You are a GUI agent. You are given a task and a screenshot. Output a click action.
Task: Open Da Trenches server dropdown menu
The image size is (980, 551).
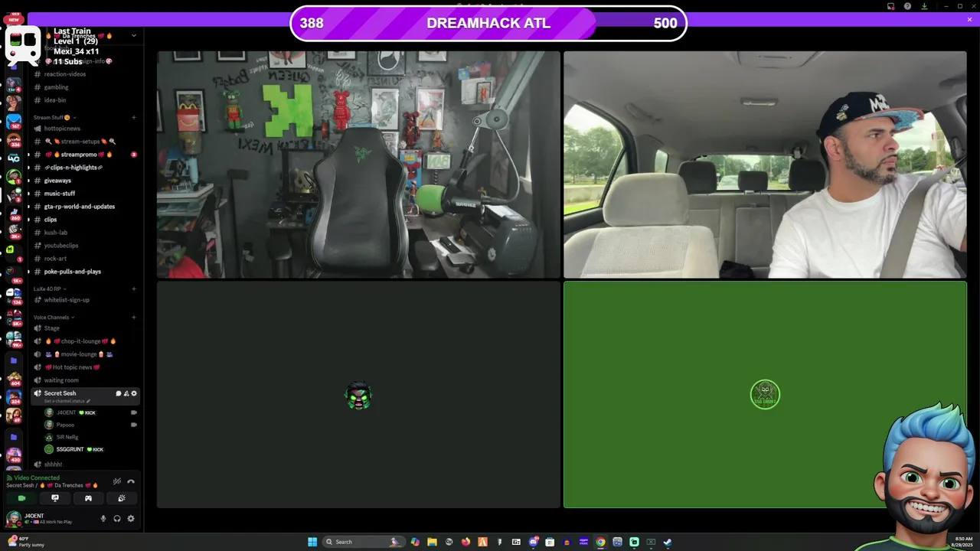tap(133, 35)
